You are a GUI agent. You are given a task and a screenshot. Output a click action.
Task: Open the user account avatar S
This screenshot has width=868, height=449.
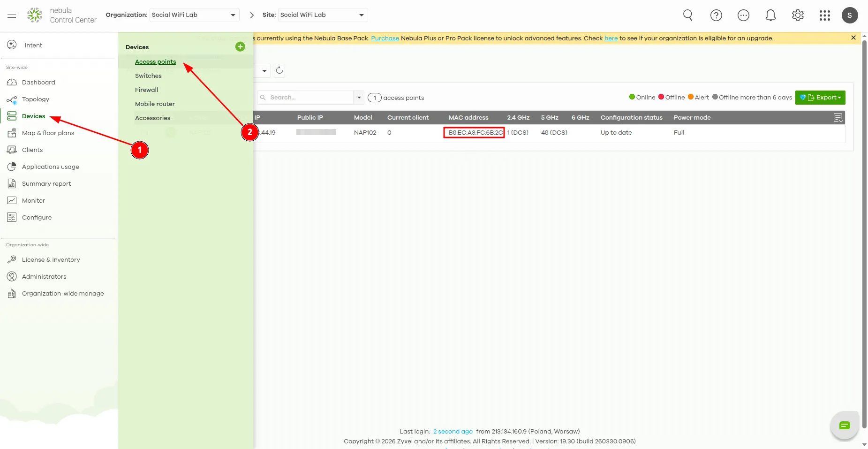pos(850,15)
